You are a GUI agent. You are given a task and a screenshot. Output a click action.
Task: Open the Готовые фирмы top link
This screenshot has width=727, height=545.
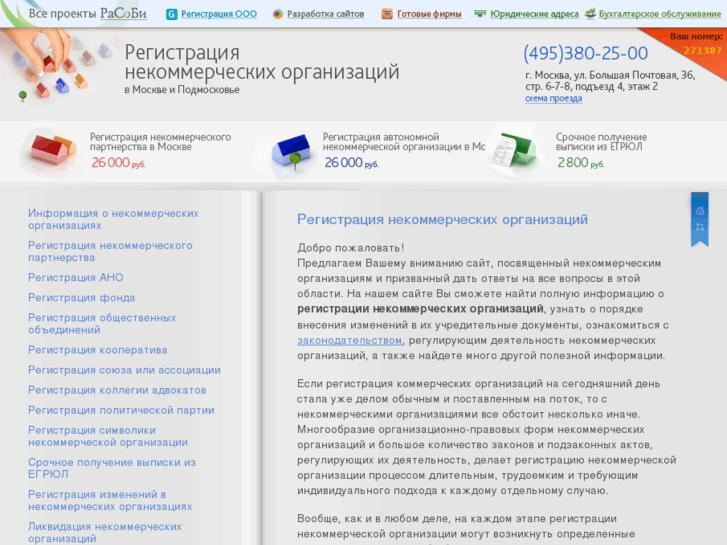429,14
